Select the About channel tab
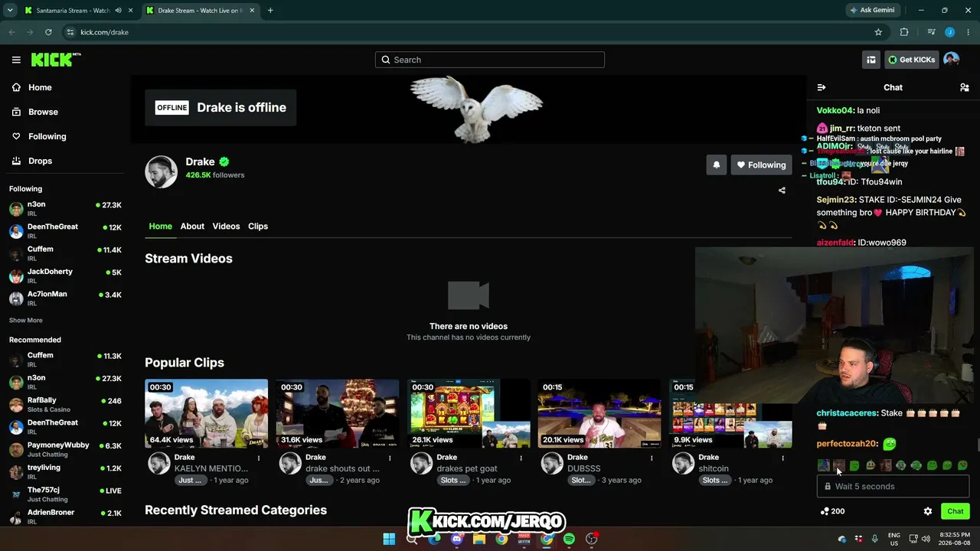This screenshot has height=551, width=980. pyautogui.click(x=192, y=227)
